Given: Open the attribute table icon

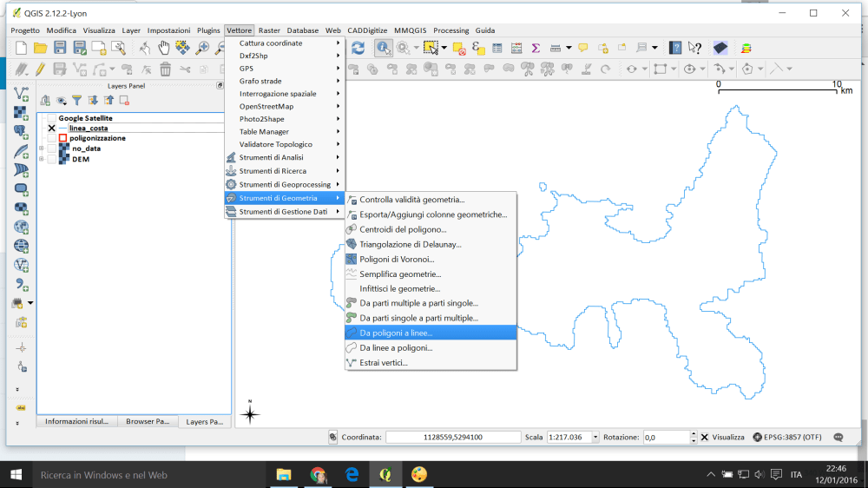Looking at the screenshot, I should click(497, 48).
